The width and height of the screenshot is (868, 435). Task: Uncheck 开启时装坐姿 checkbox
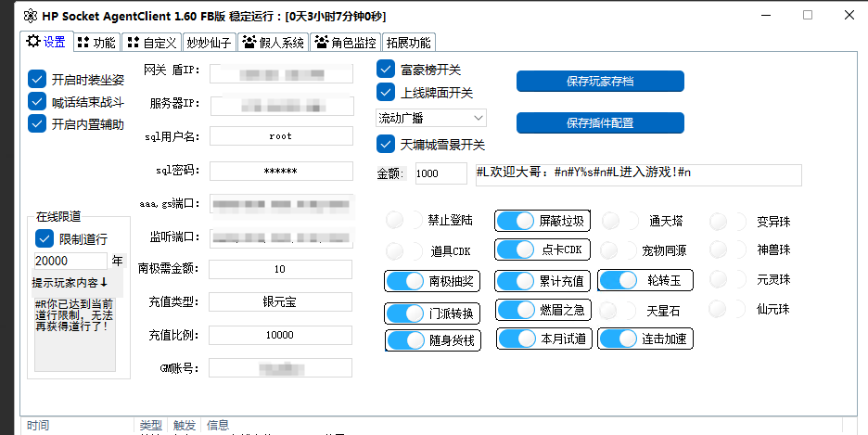tap(37, 79)
